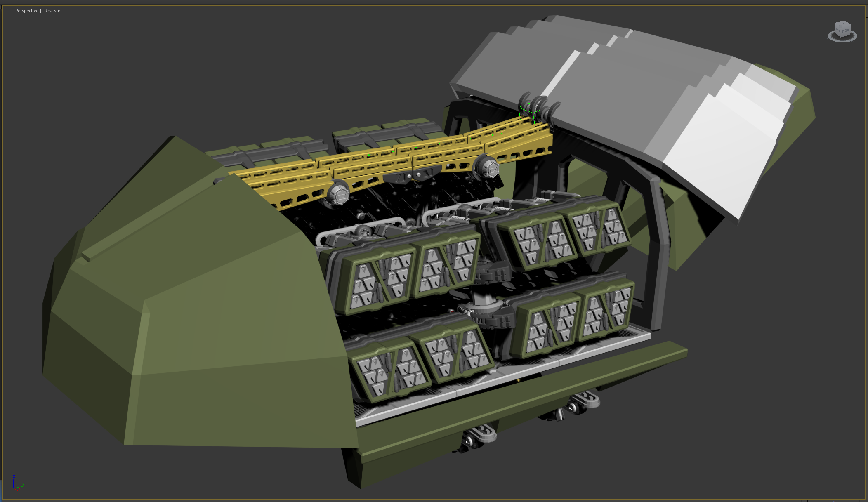Click the RIGHT face of the ViewCube
The image size is (868, 502).
[x=845, y=31]
